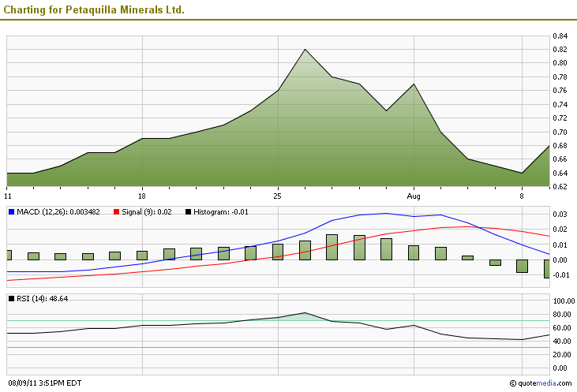Image resolution: width=577 pixels, height=392 pixels.
Task: Click the '25' date label on x-axis
Action: point(277,195)
